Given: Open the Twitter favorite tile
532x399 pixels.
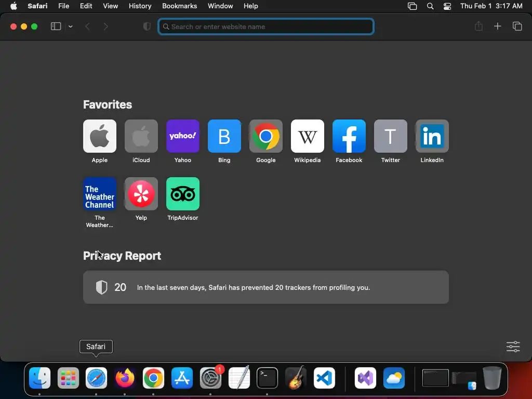Looking at the screenshot, I should pos(391,136).
